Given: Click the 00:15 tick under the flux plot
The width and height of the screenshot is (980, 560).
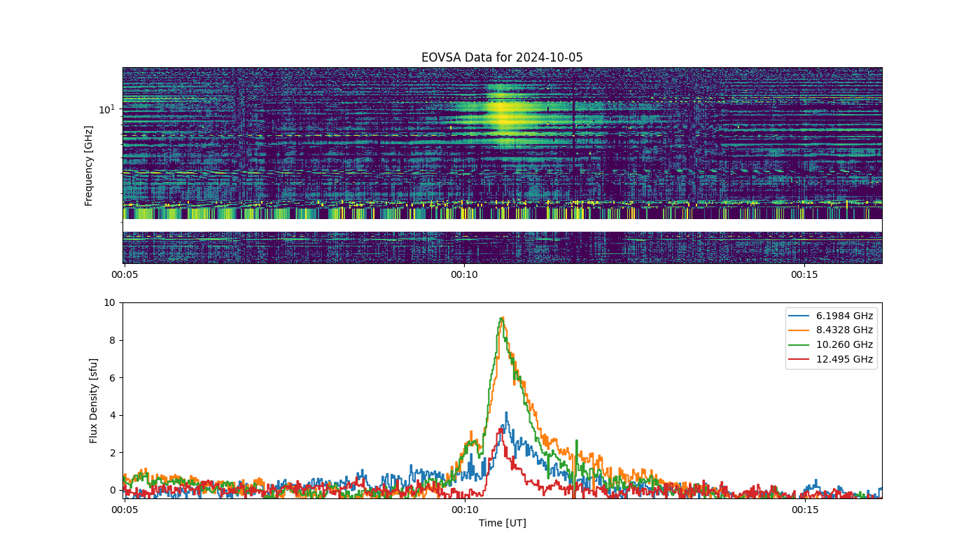Looking at the screenshot, I should tap(804, 510).
